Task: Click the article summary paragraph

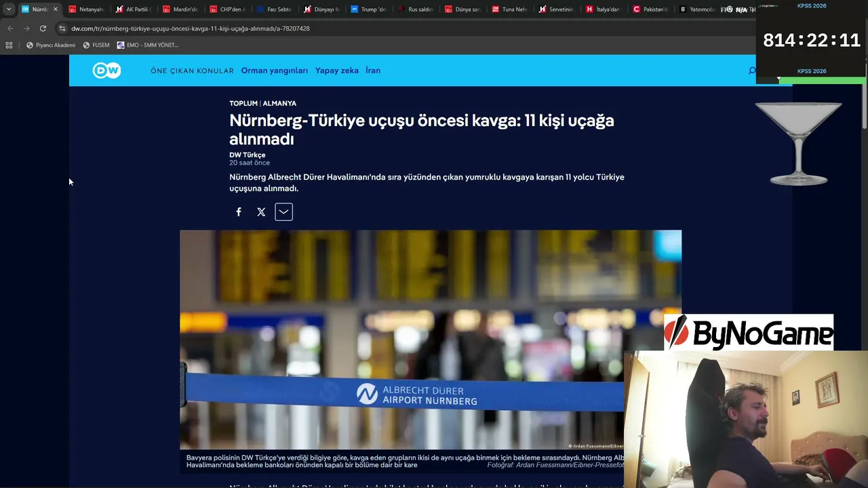Action: pos(427,183)
